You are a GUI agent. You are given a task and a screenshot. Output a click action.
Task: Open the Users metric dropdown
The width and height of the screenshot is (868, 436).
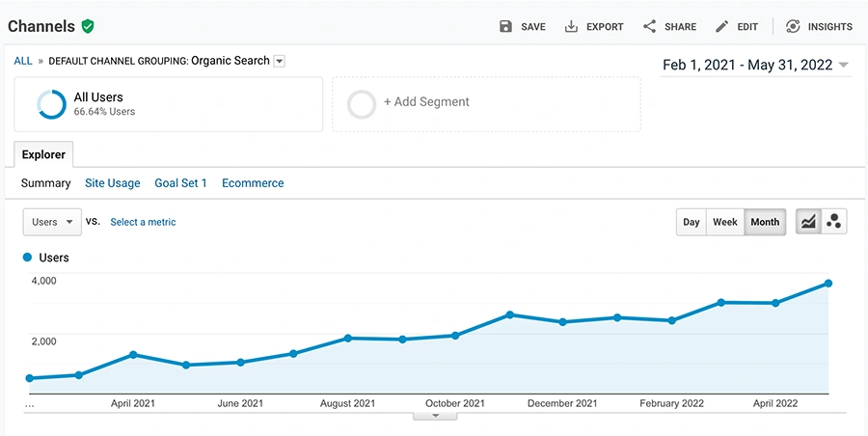point(51,222)
